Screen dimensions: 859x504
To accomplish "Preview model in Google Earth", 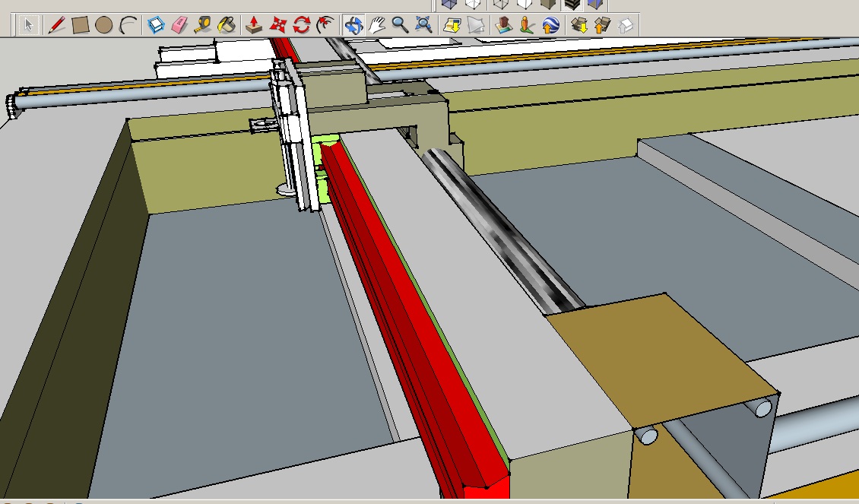I will (550, 24).
